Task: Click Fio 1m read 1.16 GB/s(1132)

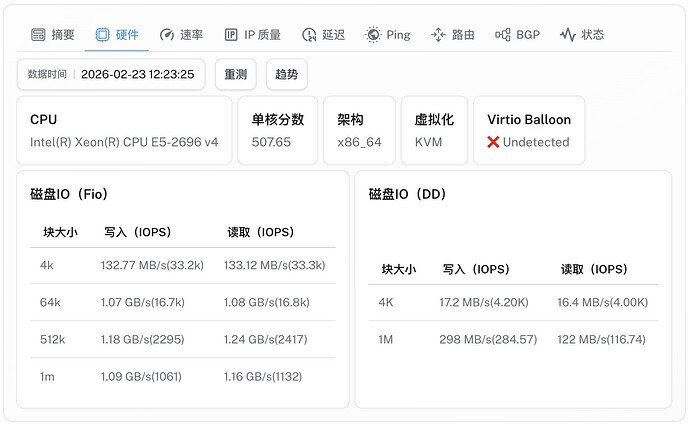Action: point(263,376)
